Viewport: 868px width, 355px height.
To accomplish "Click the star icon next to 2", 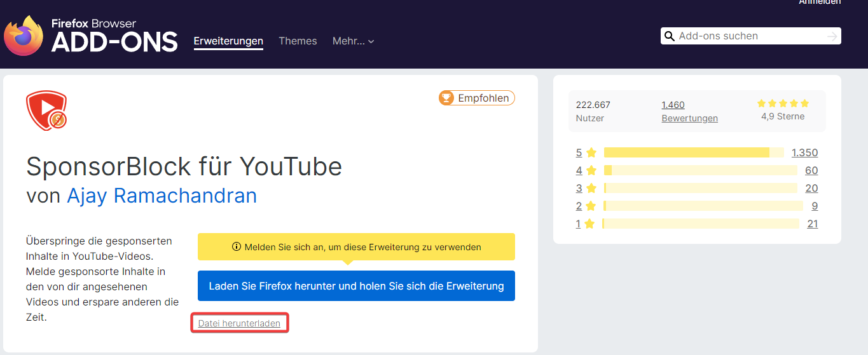I will click(x=591, y=206).
